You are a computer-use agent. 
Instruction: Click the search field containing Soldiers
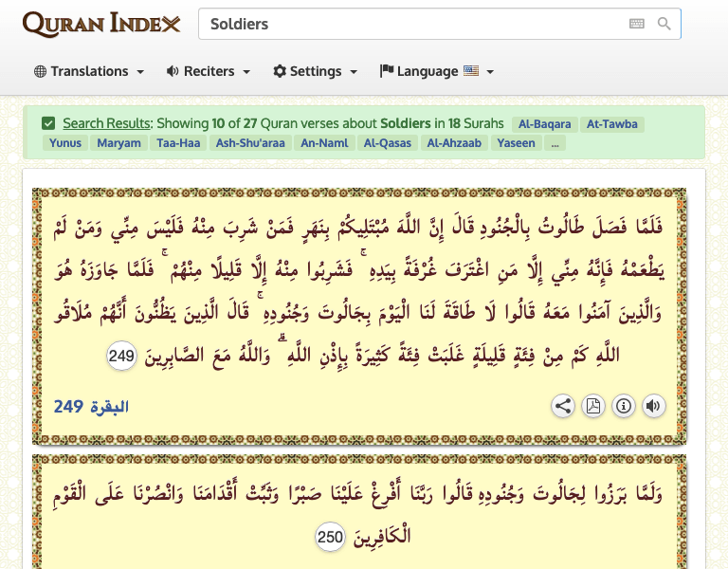click(408, 24)
